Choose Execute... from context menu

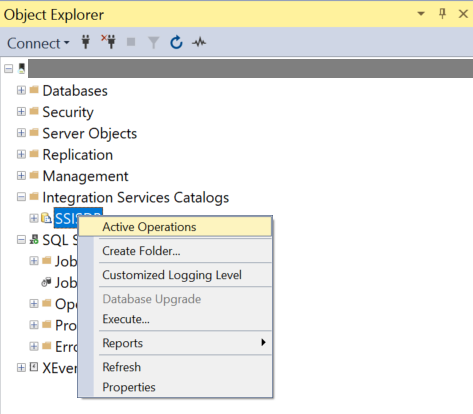[175, 319]
